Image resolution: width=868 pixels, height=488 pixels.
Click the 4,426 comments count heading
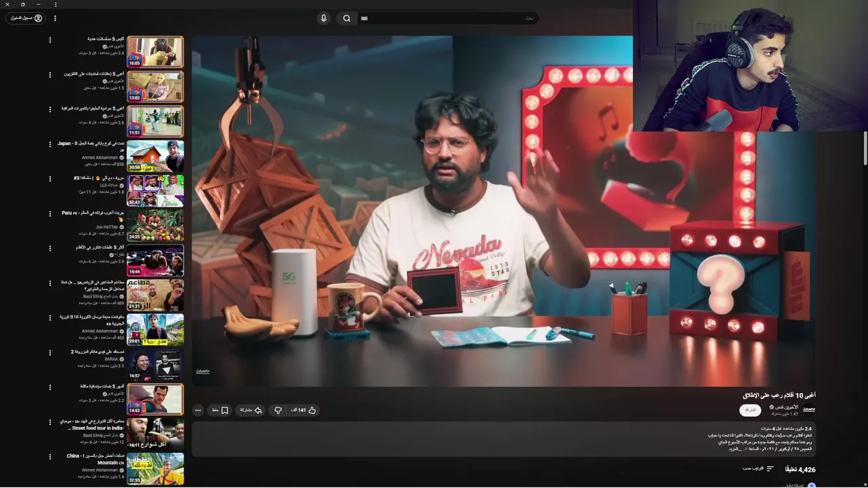[x=800, y=469]
